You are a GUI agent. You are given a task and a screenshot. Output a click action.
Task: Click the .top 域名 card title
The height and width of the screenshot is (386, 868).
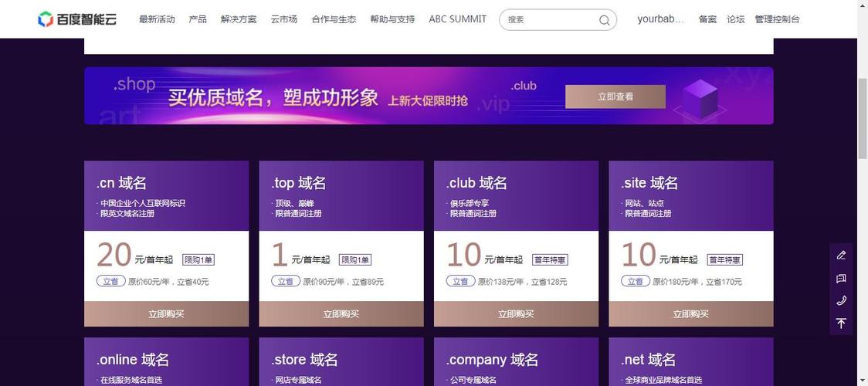298,183
